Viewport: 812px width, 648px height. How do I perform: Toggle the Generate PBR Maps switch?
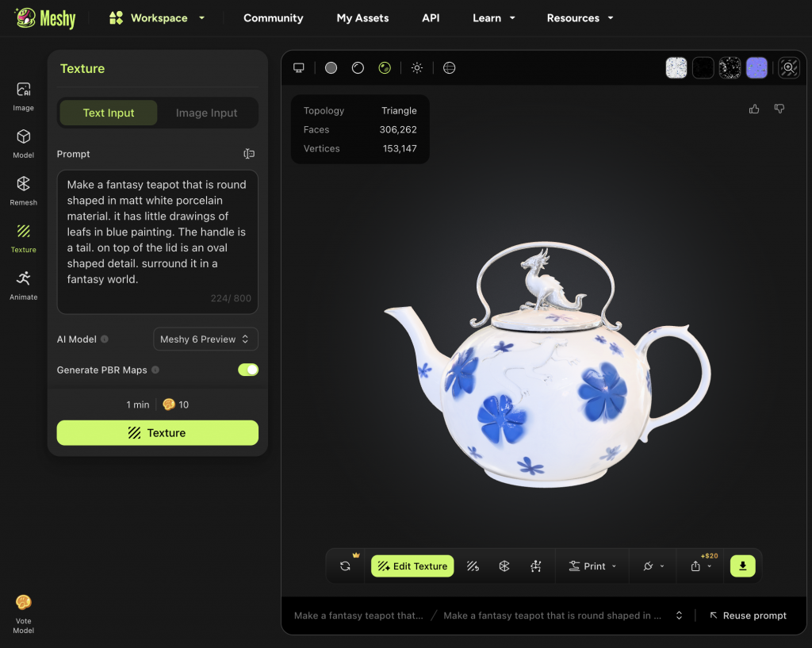(x=248, y=370)
